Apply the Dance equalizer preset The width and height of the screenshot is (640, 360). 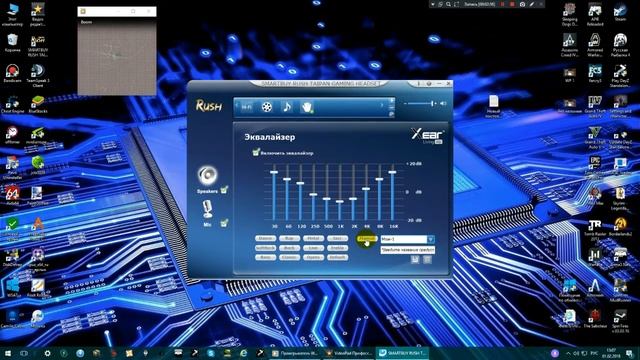pos(265,238)
